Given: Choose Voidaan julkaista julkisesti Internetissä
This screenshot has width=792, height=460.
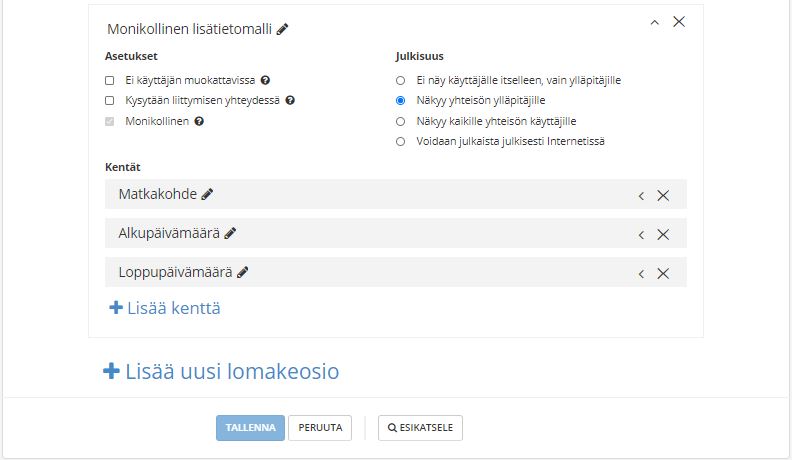Looking at the screenshot, I should pos(401,141).
